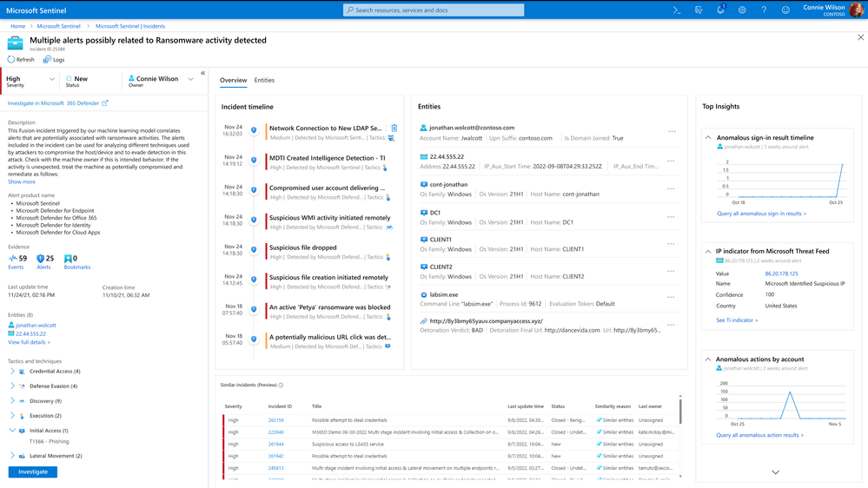
Task: Open the directory and subscription filter icon
Action: pyautogui.click(x=699, y=10)
